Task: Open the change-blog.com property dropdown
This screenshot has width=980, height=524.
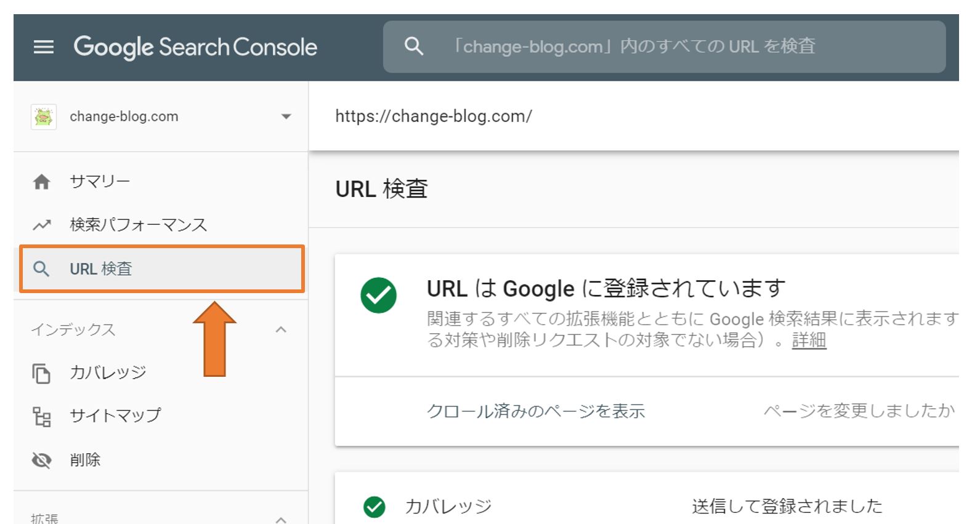Action: coord(286,116)
